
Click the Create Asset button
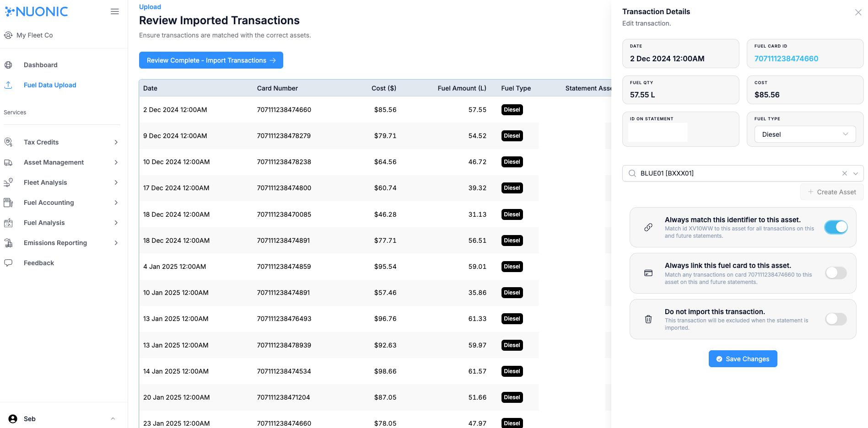pyautogui.click(x=832, y=192)
